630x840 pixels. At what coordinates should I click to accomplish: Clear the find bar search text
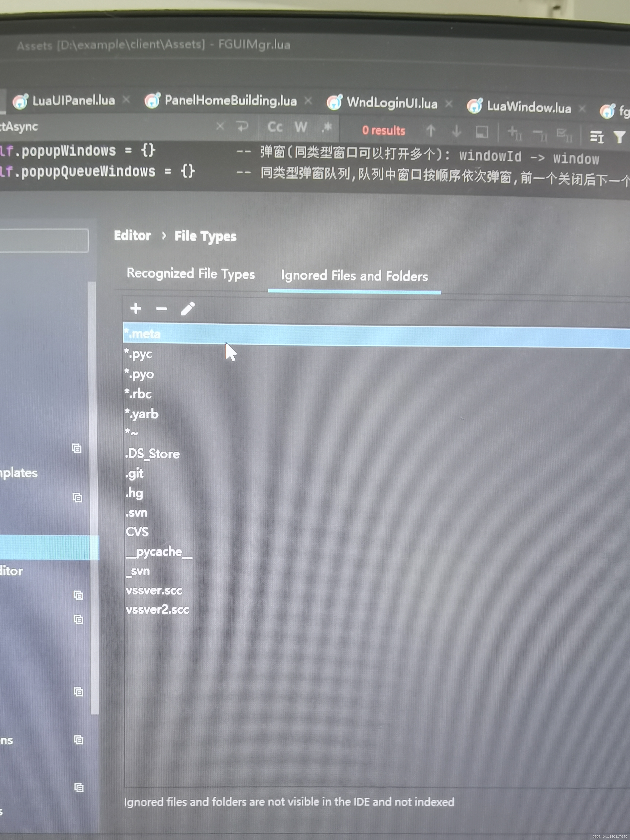(x=220, y=126)
